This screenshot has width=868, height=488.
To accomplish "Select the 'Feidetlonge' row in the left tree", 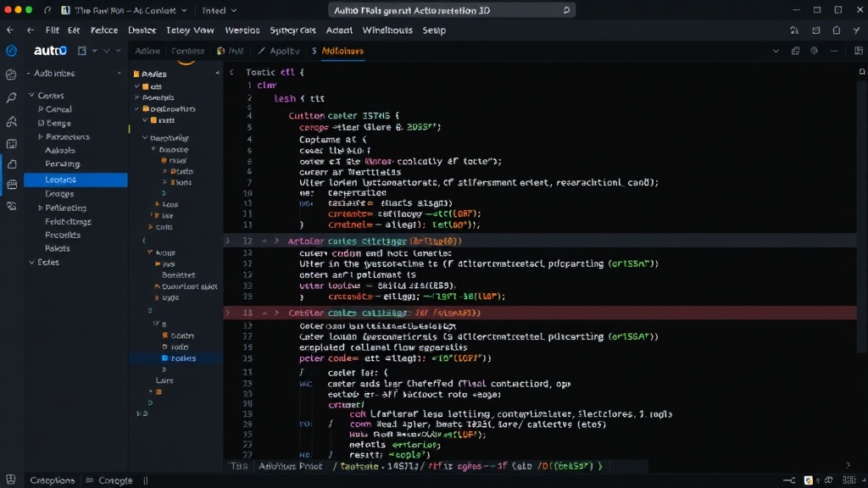I will pyautogui.click(x=68, y=221).
